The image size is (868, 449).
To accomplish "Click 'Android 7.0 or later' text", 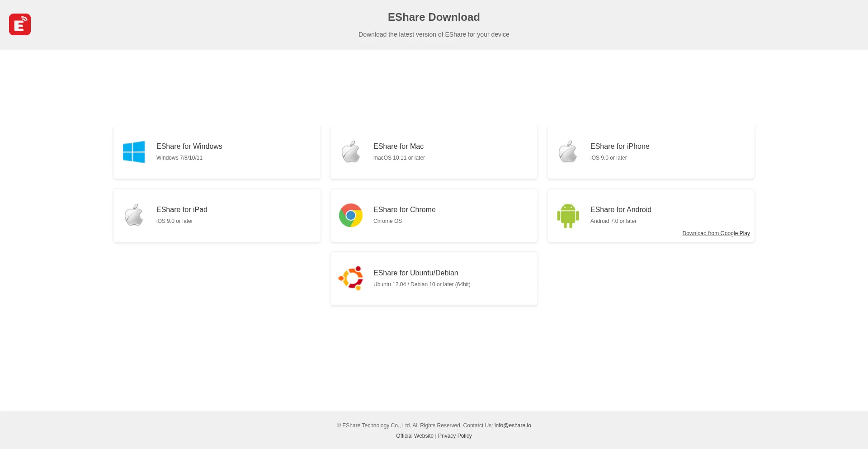I will (x=613, y=221).
